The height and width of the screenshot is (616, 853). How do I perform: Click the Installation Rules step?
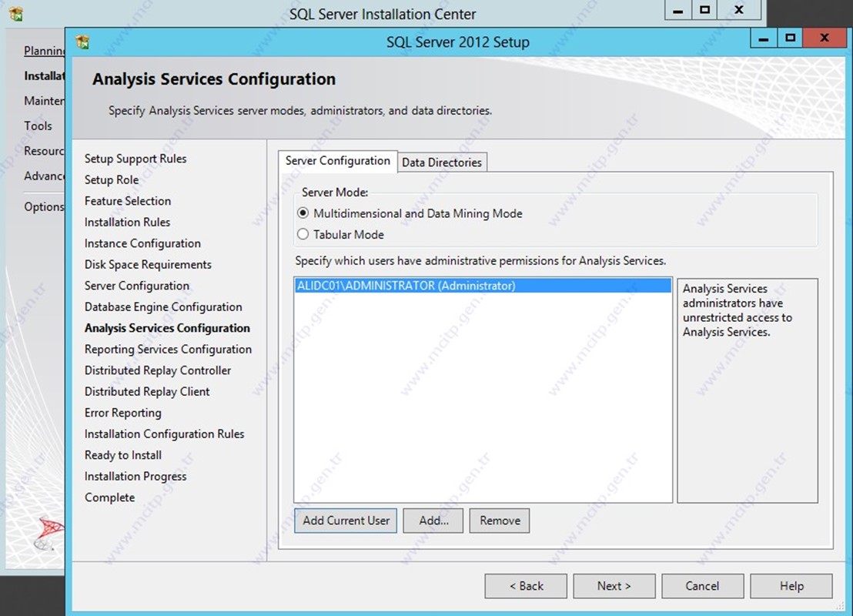coord(127,222)
